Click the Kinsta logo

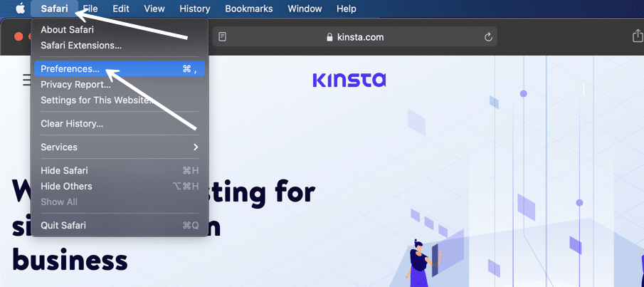349,79
